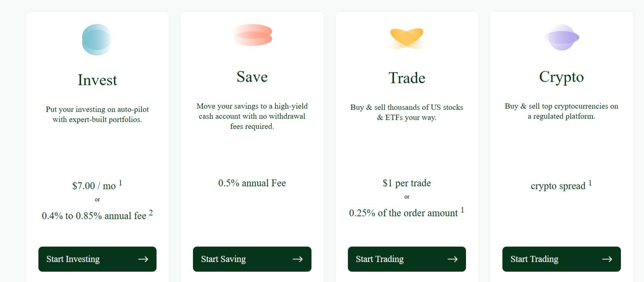The image size is (644, 282).
Task: Click the arrow on Start Investing button
Action: point(143,259)
